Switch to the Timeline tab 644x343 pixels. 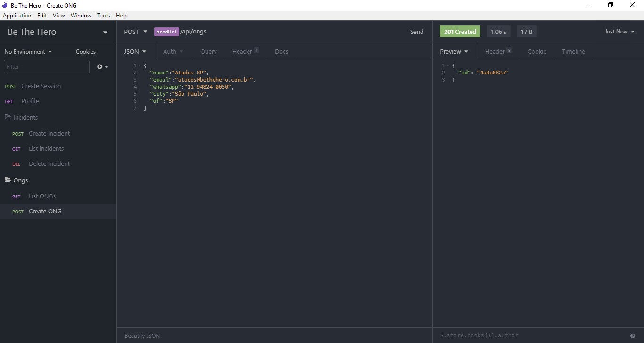click(573, 51)
